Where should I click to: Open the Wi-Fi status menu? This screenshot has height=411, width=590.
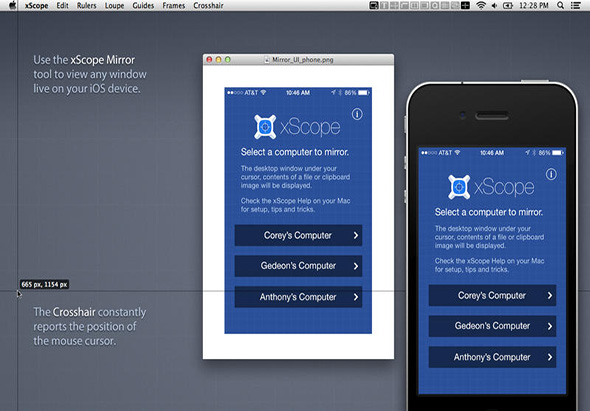(x=481, y=6)
